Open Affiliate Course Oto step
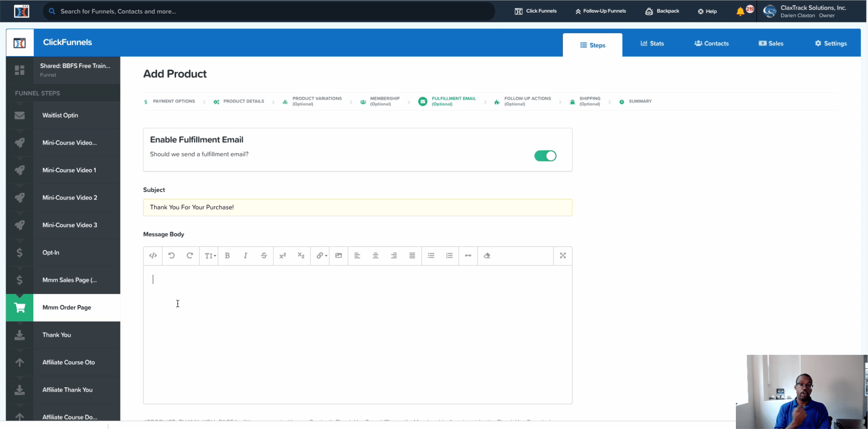 63,362
